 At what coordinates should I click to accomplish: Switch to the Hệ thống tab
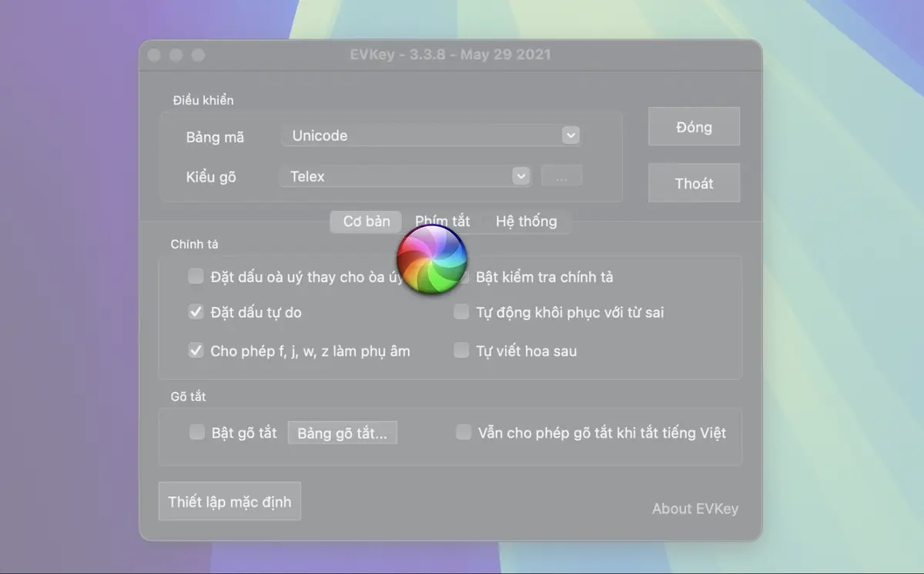pos(527,222)
